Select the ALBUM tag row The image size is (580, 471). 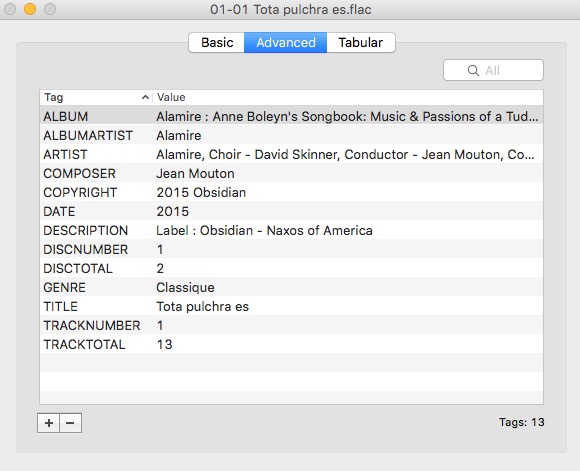(291, 116)
